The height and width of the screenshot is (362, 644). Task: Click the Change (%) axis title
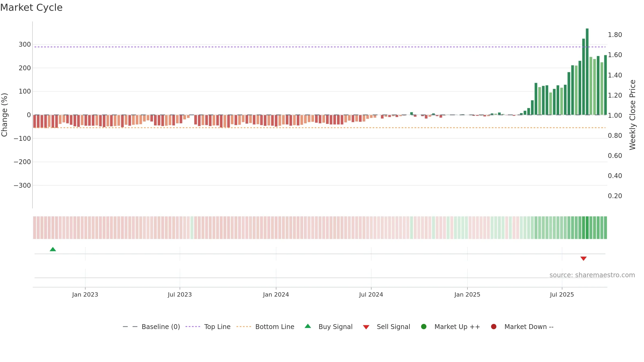coord(5,115)
